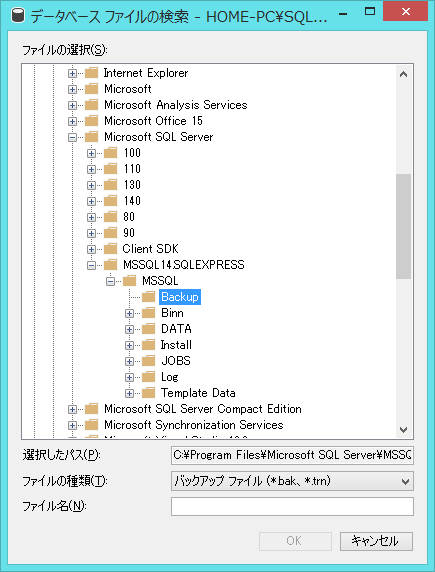
Task: Click the Backup folder icon
Action: pos(149,297)
